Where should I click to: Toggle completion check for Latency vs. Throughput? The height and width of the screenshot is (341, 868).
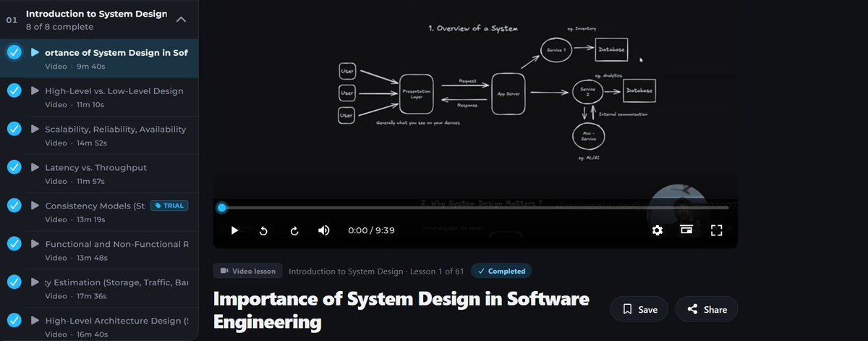[14, 167]
